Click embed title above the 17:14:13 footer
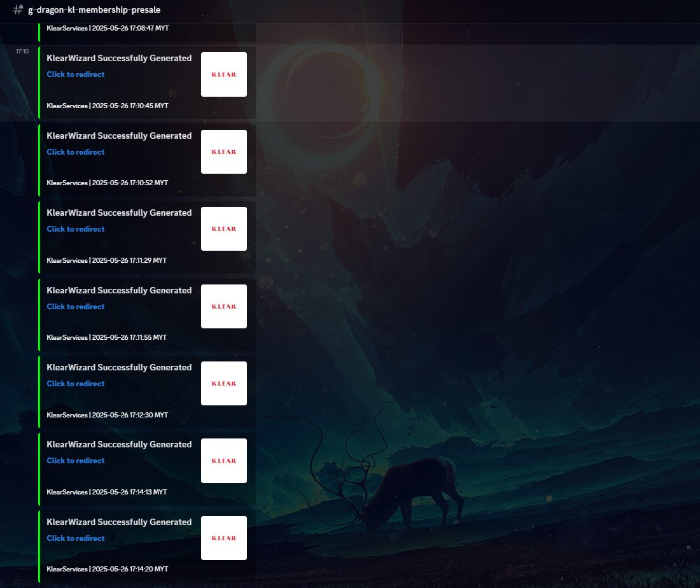This screenshot has width=700, height=588. [x=119, y=444]
